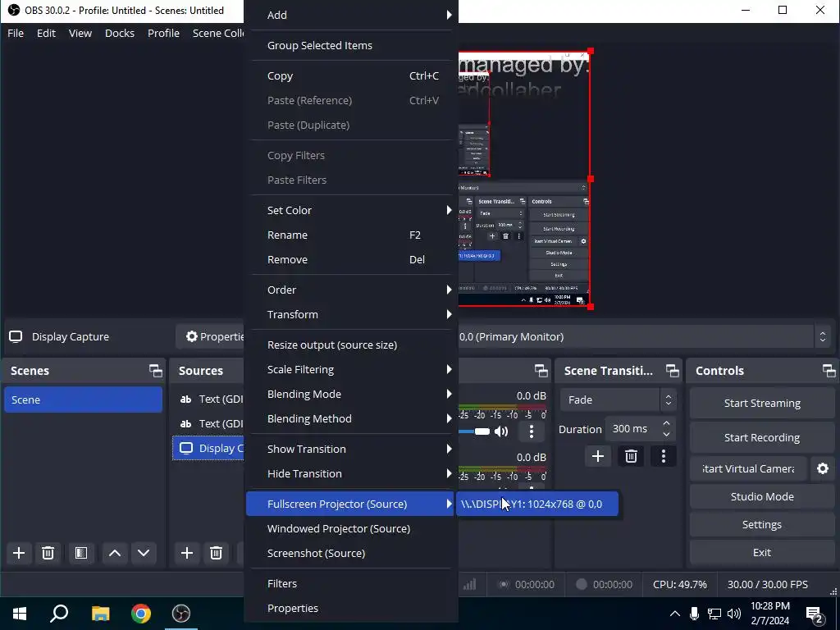The image size is (840, 630).
Task: Open scene filters icon in Scenes dock
Action: coord(81,553)
